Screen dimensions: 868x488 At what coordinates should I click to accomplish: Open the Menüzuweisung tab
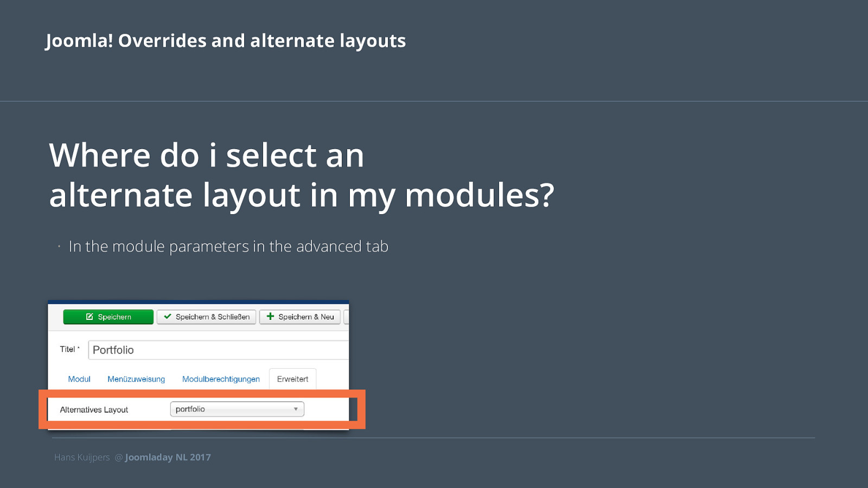(136, 379)
